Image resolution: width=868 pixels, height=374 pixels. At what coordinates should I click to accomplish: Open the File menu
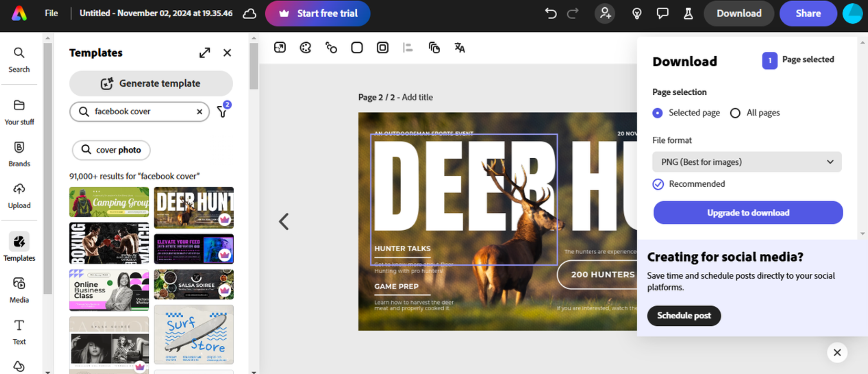[51, 13]
